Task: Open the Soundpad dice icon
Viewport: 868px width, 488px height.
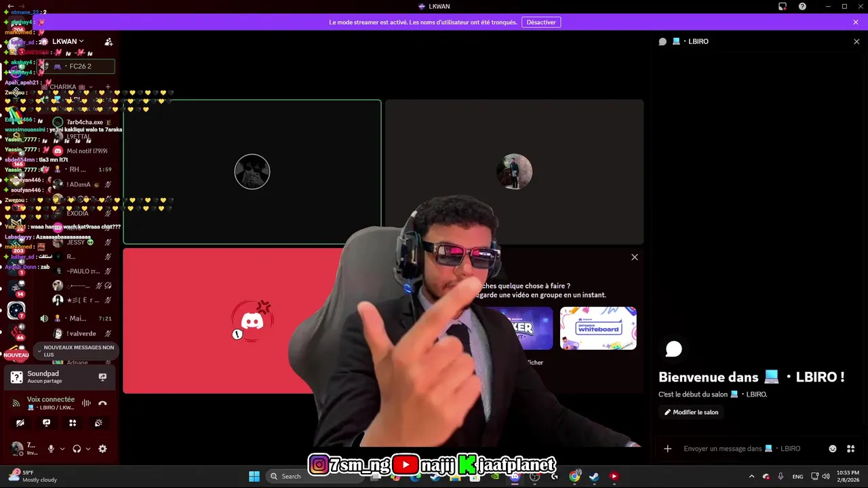Action: pyautogui.click(x=17, y=378)
